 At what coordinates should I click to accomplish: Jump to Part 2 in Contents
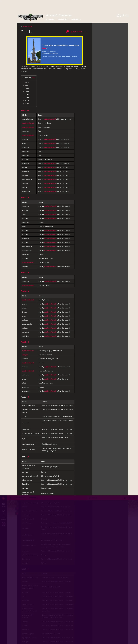pos(27,86)
